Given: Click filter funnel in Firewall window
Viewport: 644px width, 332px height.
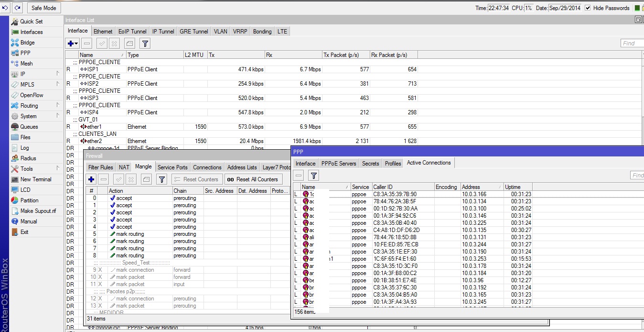Looking at the screenshot, I should (x=162, y=179).
